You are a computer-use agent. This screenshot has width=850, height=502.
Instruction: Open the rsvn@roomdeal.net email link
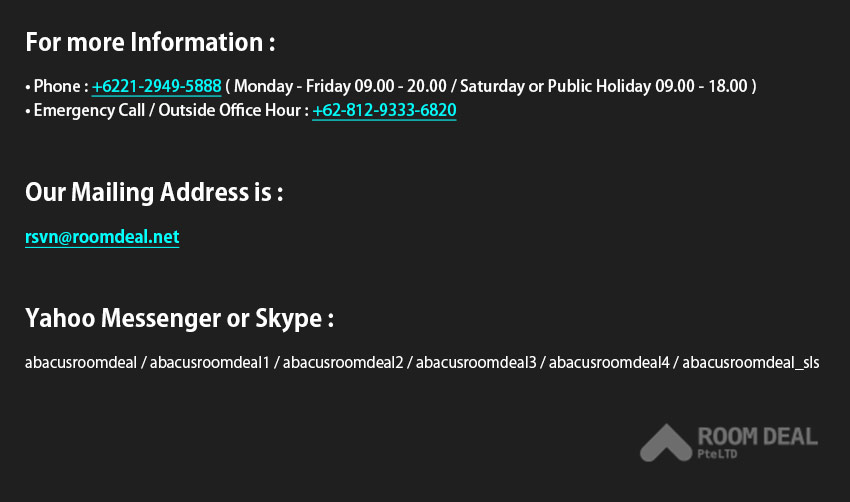(x=102, y=237)
